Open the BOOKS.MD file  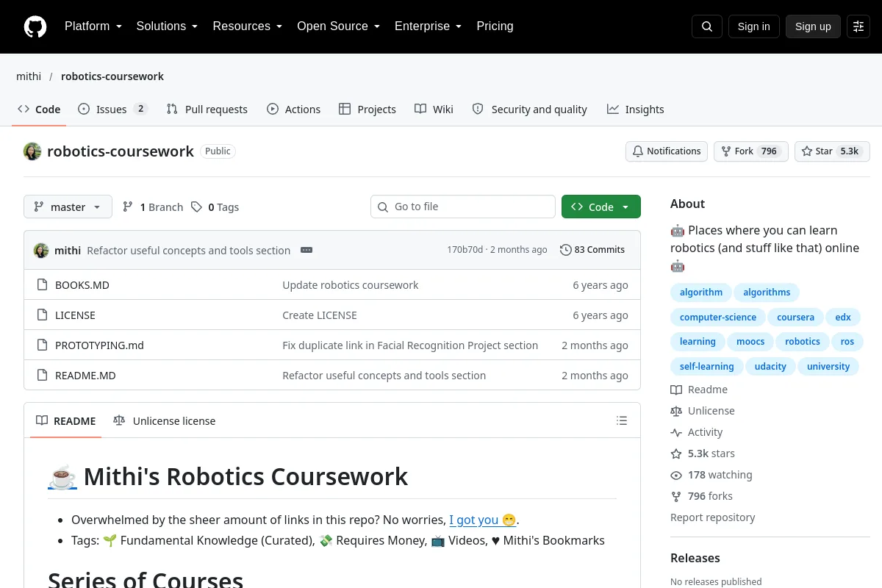click(x=82, y=285)
